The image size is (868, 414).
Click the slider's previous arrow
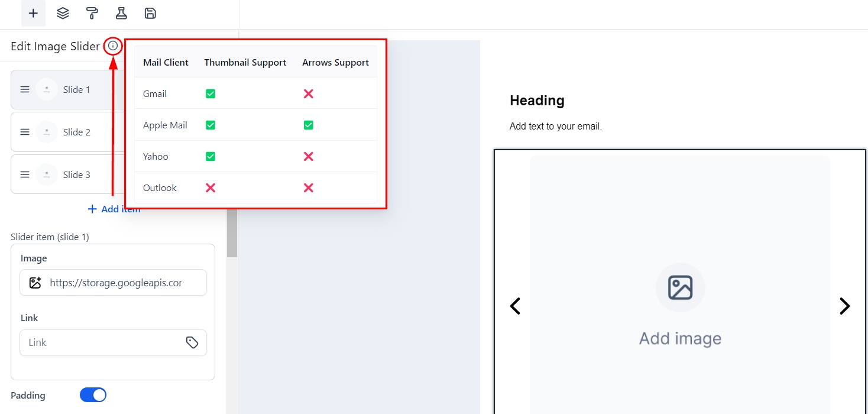pyautogui.click(x=515, y=306)
